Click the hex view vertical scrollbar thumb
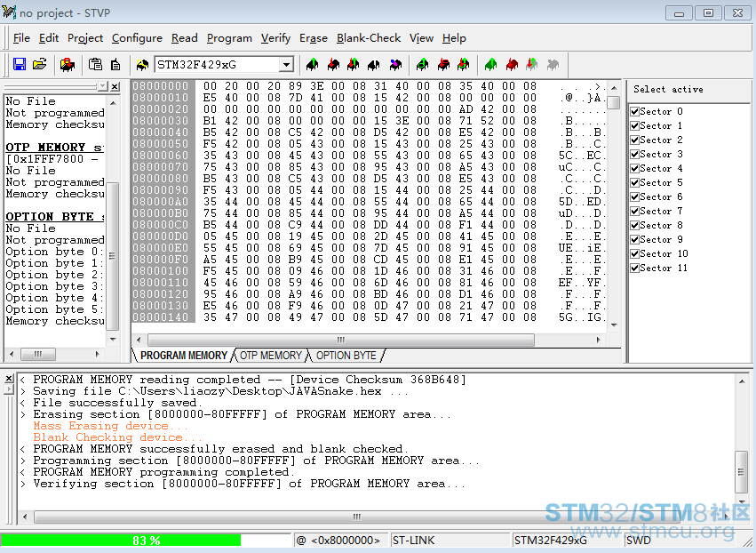 tap(614, 103)
